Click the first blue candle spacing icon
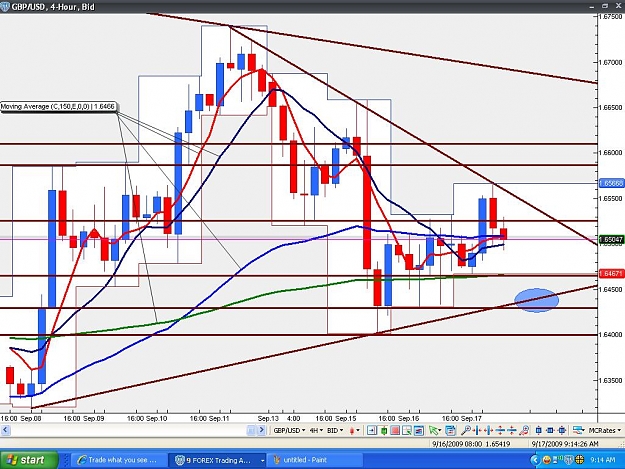Image resolution: width=625 pixels, height=469 pixels. coord(539,430)
